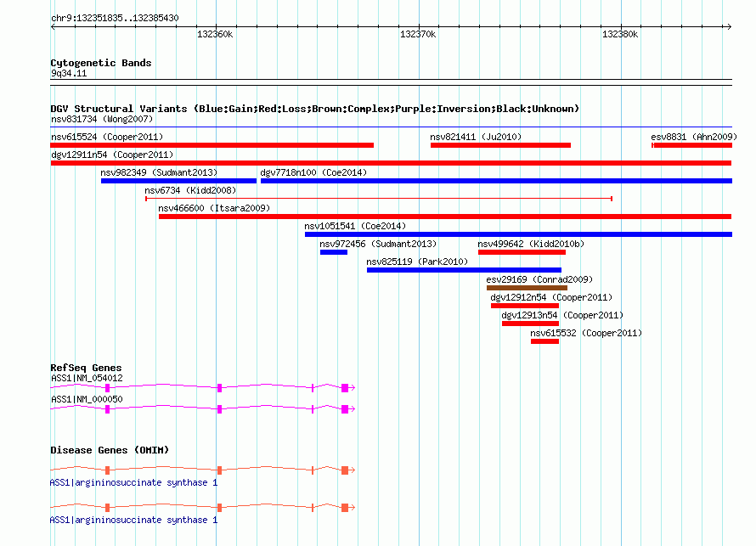Open the second ASS1|argininosuccinate synthase 1 link
756x546 pixels.
coord(133,520)
